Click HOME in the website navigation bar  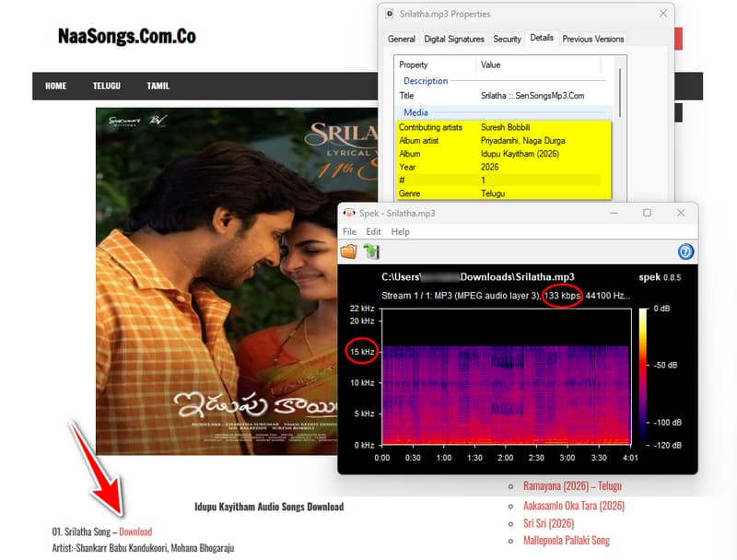point(55,86)
